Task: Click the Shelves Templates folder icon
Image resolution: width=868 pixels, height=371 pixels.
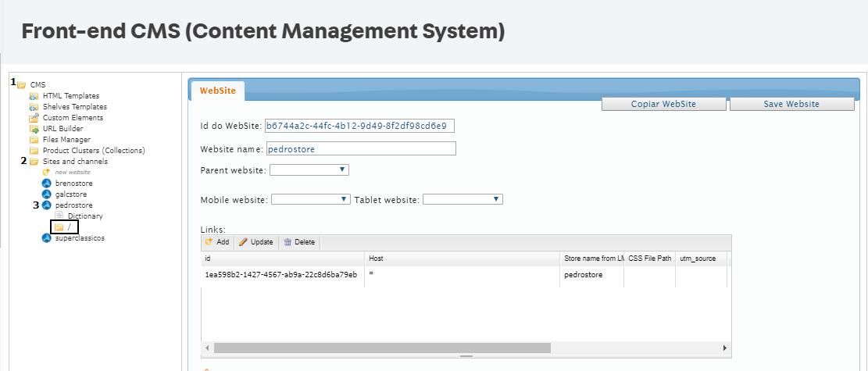Action: (x=34, y=107)
